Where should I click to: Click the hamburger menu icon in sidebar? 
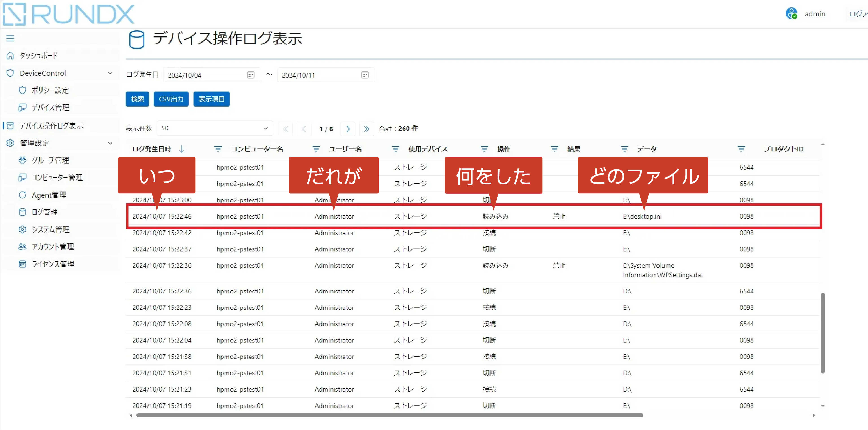[10, 38]
